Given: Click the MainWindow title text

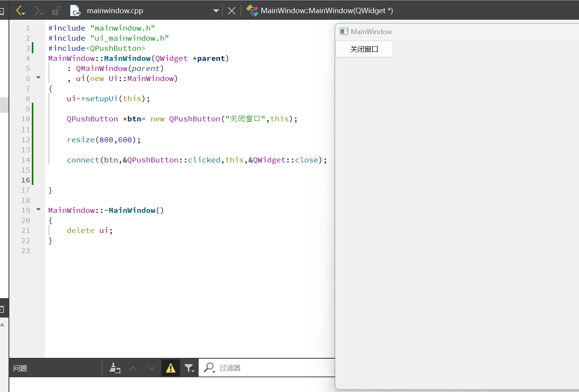Looking at the screenshot, I should [371, 32].
